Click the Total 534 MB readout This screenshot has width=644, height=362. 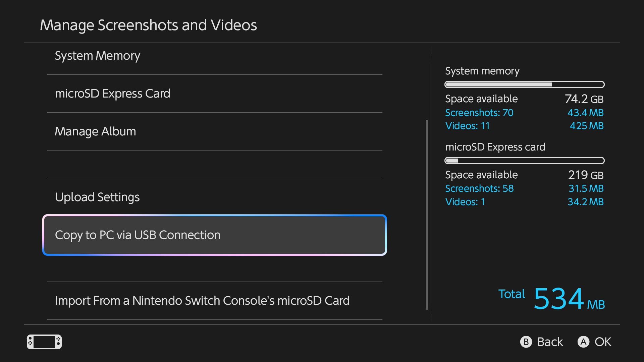click(558, 298)
